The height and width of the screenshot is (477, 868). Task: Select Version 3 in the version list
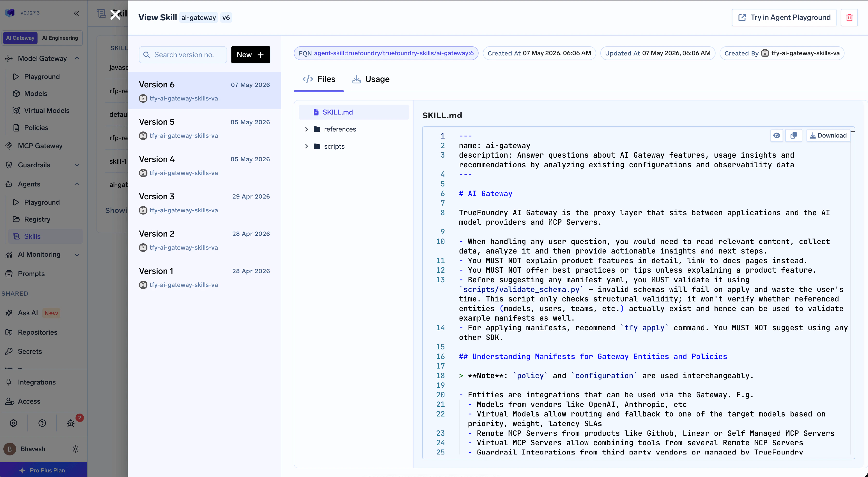[204, 202]
